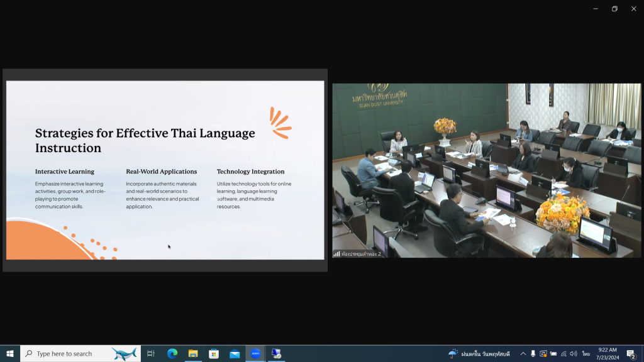Click the Type here to search box
Viewport: 644px width, 362px height.
69,354
